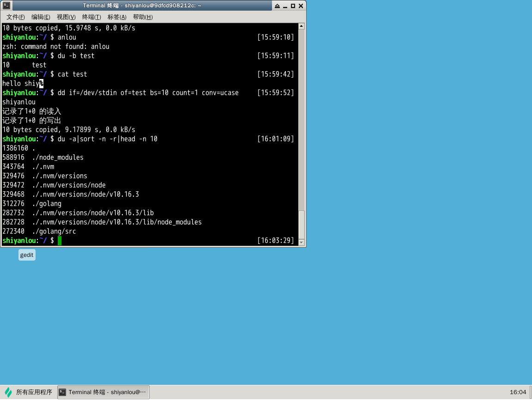Click the '329476 ./.nvm/versions' line

[45, 176]
